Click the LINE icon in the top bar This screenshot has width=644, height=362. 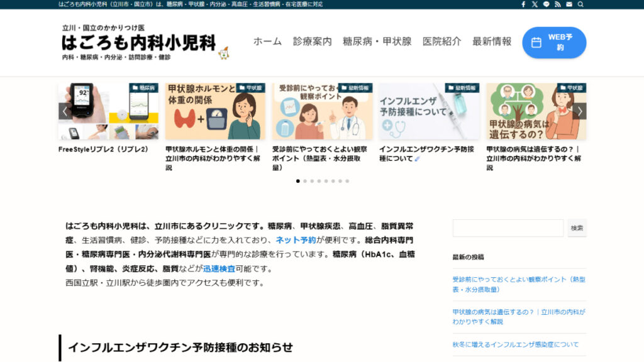click(x=546, y=4)
